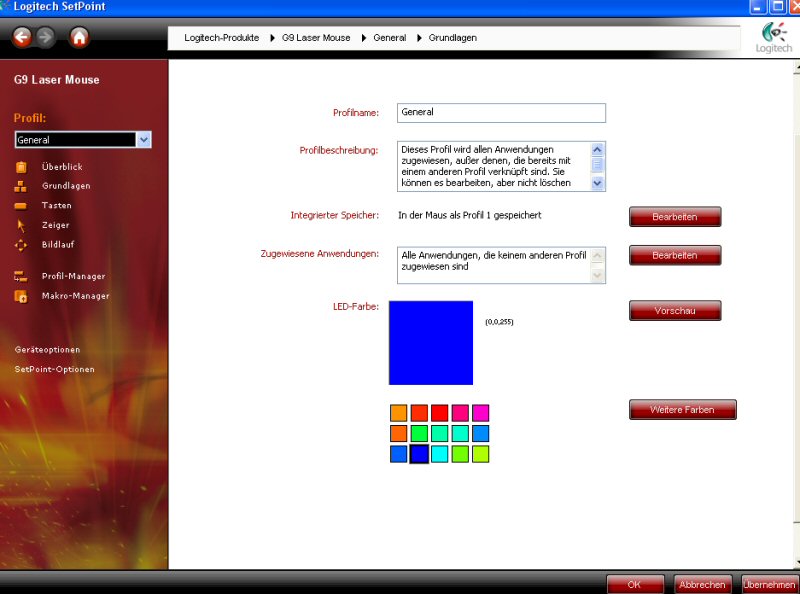Screen dimensions: 800x594
Task: Open the Makro-Manager entry
Action: 76,296
